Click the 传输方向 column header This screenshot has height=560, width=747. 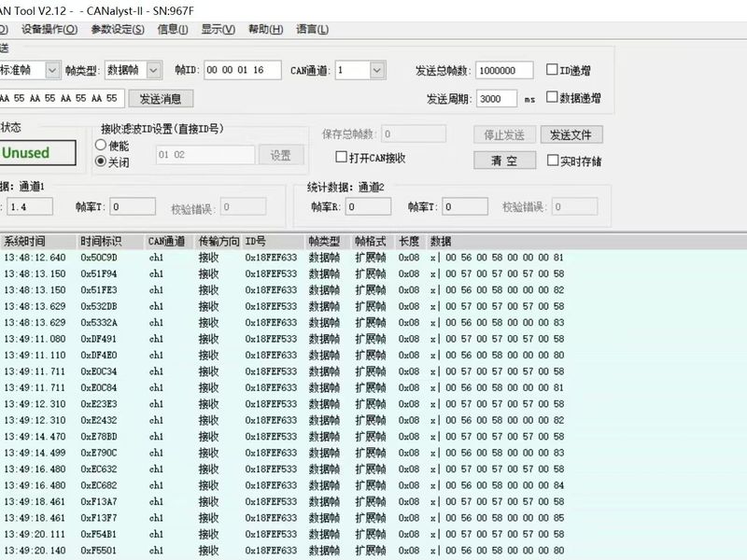pyautogui.click(x=218, y=242)
